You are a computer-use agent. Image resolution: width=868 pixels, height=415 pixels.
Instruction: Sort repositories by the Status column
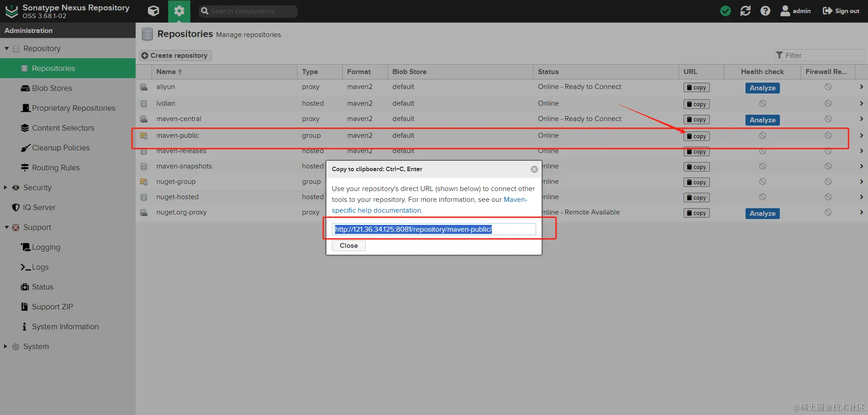click(x=606, y=72)
